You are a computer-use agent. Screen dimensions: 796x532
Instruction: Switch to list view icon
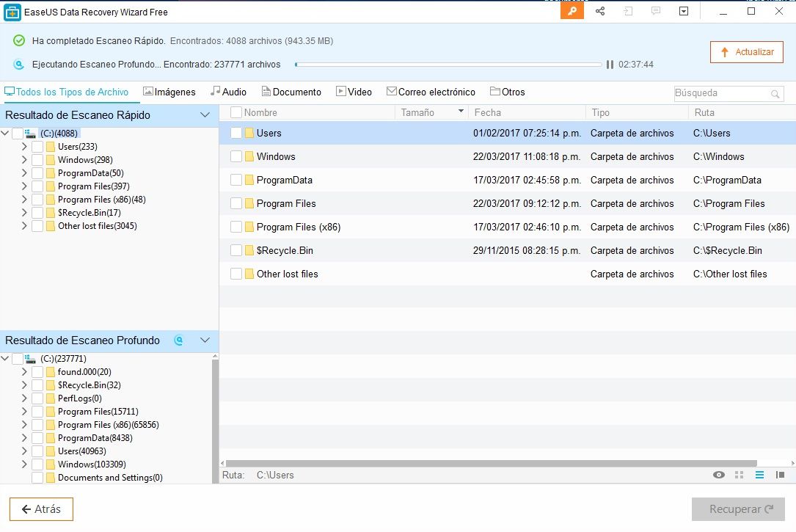point(759,475)
